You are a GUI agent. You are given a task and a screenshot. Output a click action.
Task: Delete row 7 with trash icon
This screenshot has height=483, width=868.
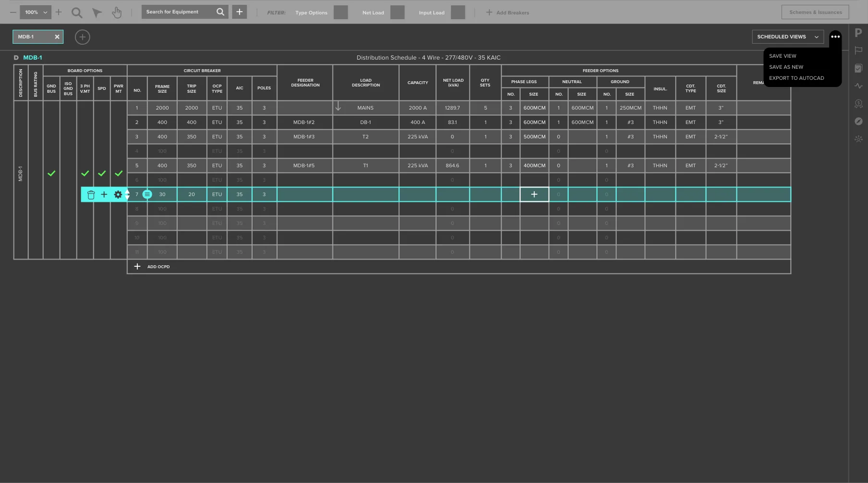(x=91, y=195)
